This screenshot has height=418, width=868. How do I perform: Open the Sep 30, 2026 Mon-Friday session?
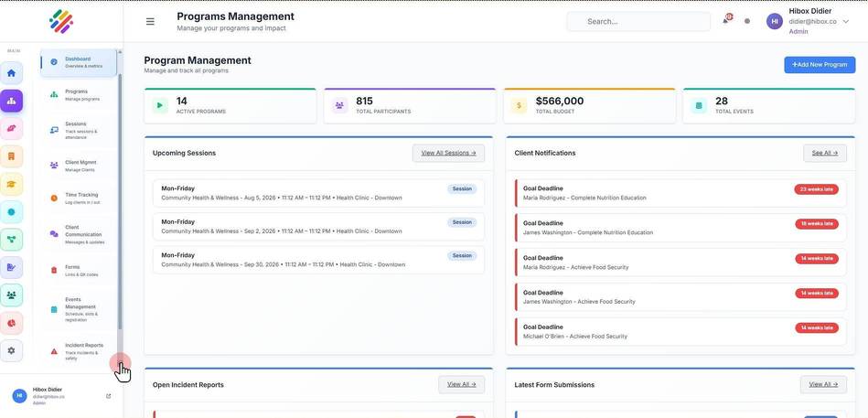(x=318, y=260)
